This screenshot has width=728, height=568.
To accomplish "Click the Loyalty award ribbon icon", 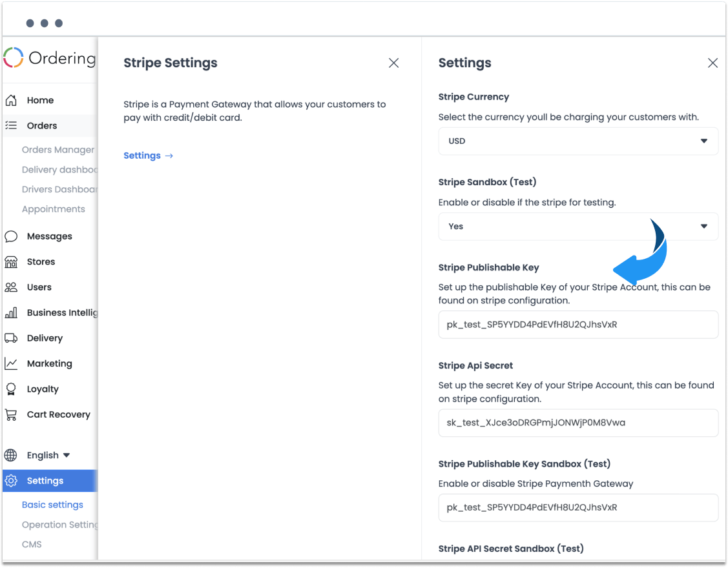I will pyautogui.click(x=11, y=389).
